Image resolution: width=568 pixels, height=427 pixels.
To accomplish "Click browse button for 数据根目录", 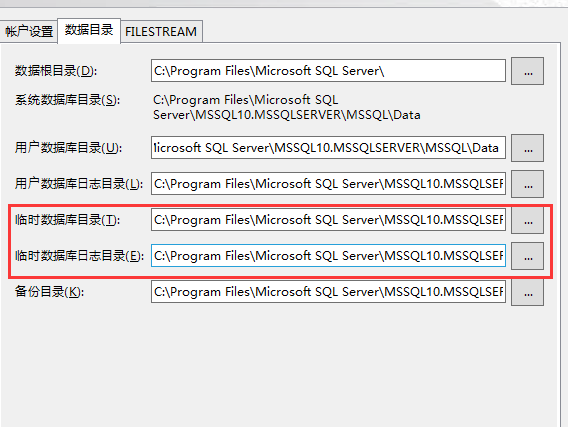I will click(527, 71).
